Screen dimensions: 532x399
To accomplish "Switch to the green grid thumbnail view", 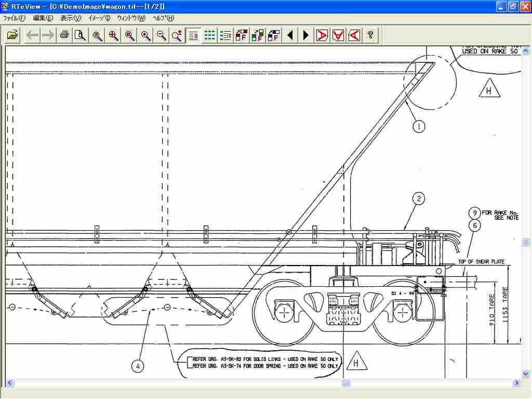I will click(x=210, y=35).
